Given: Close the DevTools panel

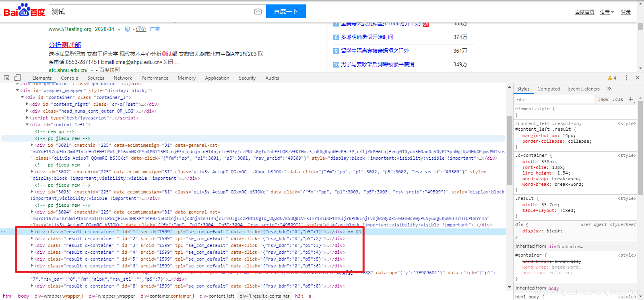Looking at the screenshot, I should (x=638, y=78).
